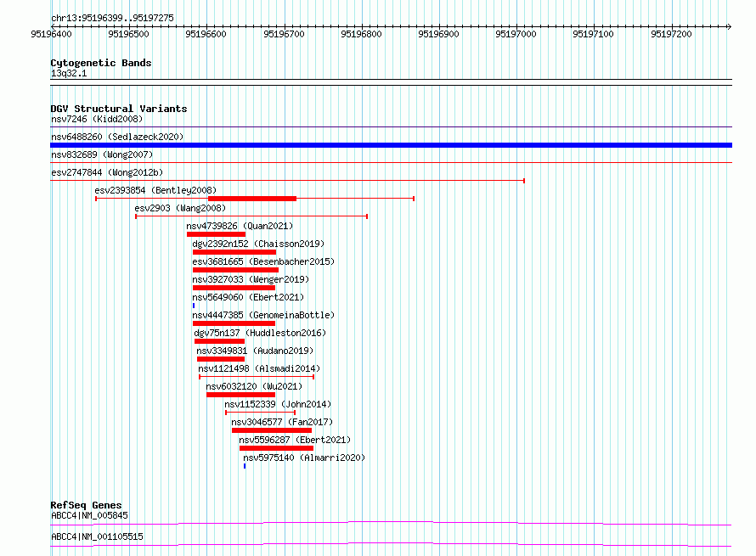Click ruler position 95197000
The width and height of the screenshot is (756, 556).
pos(516,34)
